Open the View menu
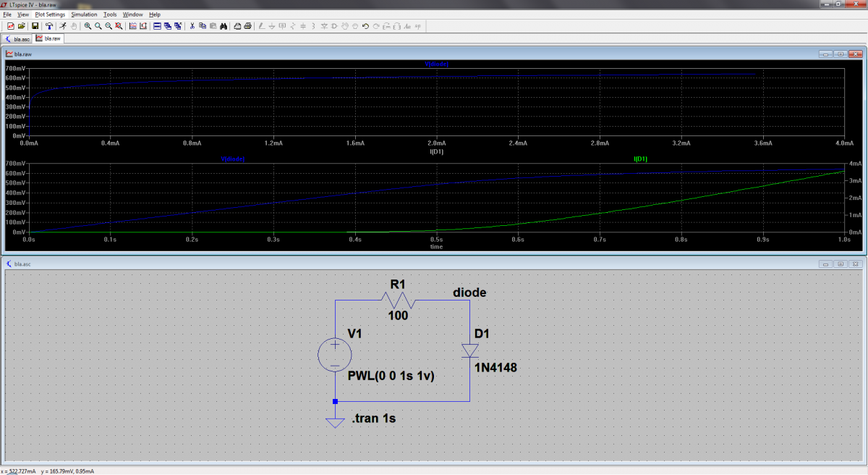 pos(23,14)
